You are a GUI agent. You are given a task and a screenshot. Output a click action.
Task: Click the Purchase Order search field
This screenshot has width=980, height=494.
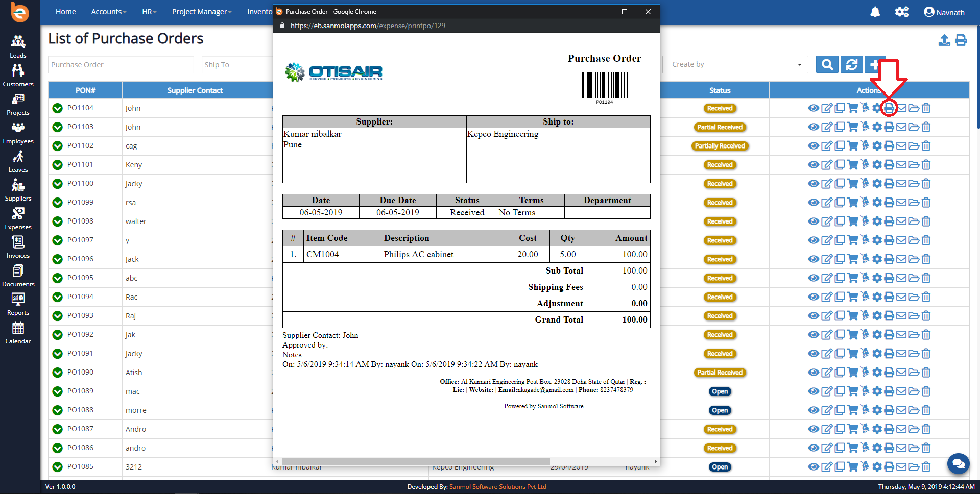point(121,65)
